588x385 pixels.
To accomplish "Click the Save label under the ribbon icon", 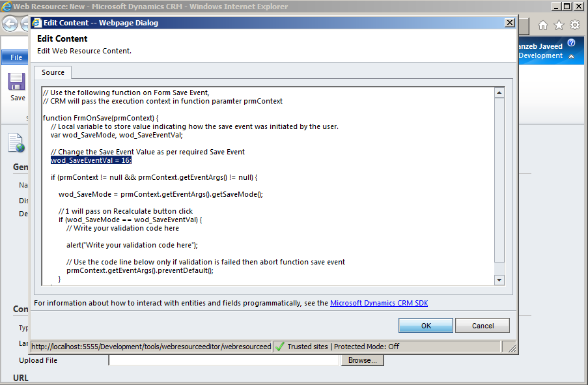I will [18, 98].
